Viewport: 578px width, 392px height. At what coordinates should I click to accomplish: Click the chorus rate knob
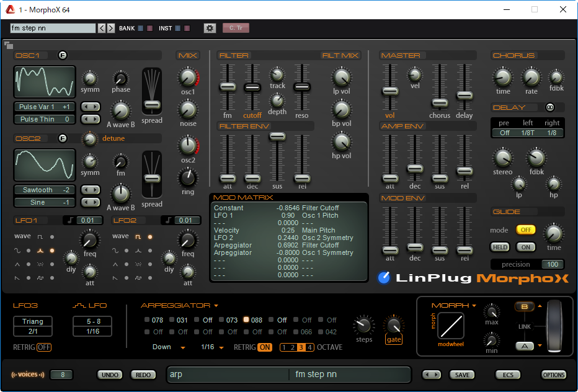531,78
